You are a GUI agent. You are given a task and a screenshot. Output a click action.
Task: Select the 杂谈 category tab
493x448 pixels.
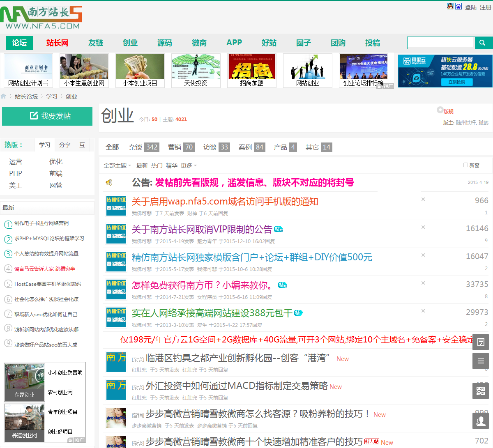[143, 147]
